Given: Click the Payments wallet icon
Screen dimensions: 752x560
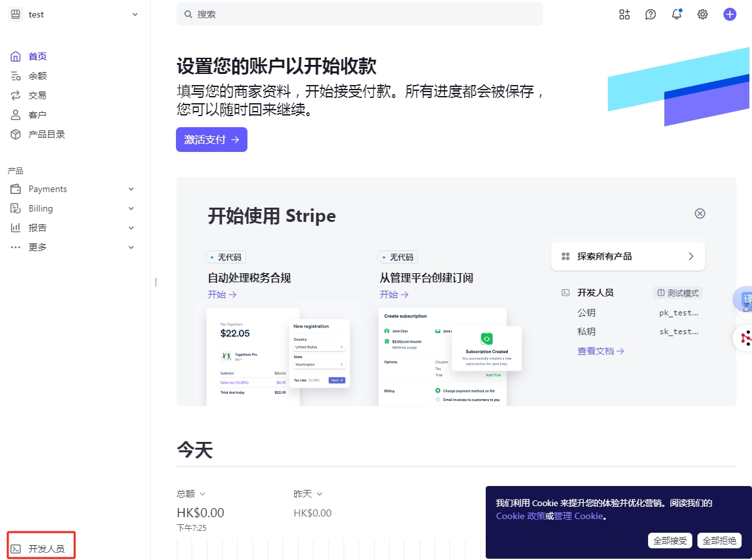Looking at the screenshot, I should [x=16, y=189].
